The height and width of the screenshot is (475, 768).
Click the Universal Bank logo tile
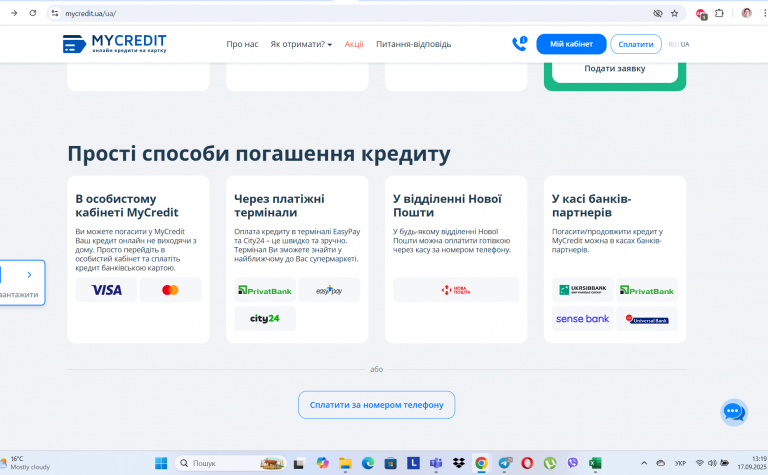(647, 318)
